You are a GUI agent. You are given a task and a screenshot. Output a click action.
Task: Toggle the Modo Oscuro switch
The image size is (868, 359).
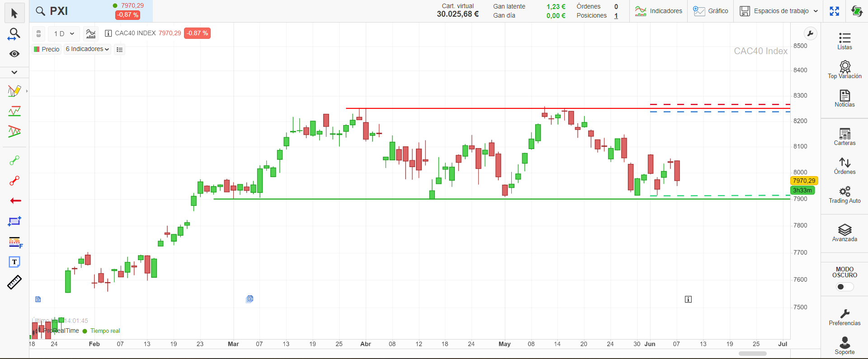tap(844, 287)
